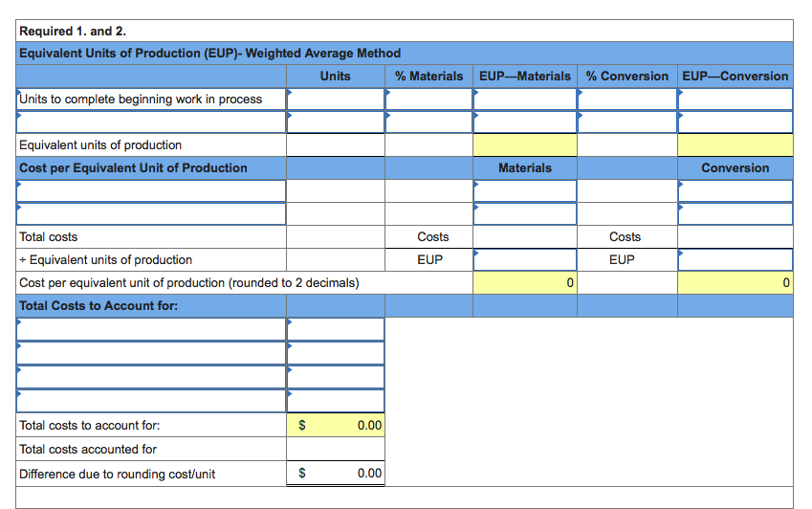Click '÷ Equivalent units of production' row label
Viewport: 812px width, 509px height.
[x=105, y=259]
